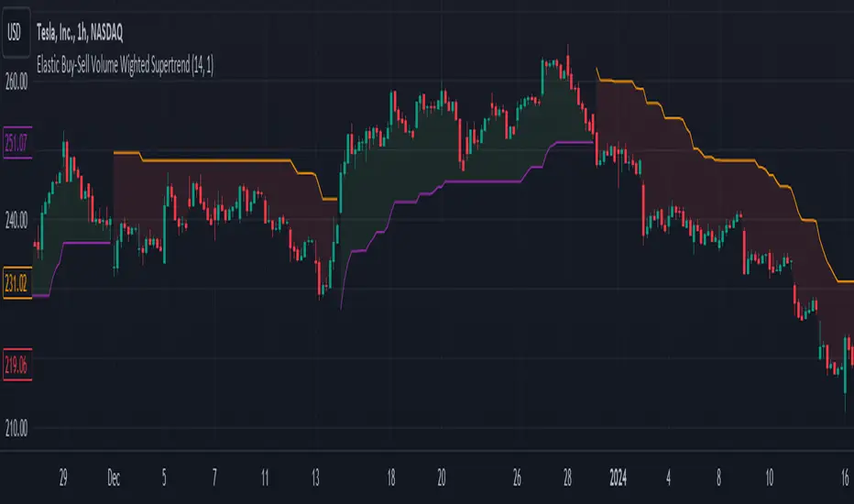Click the 8 date label on the time axis
The width and height of the screenshot is (854, 504).
coord(720,477)
